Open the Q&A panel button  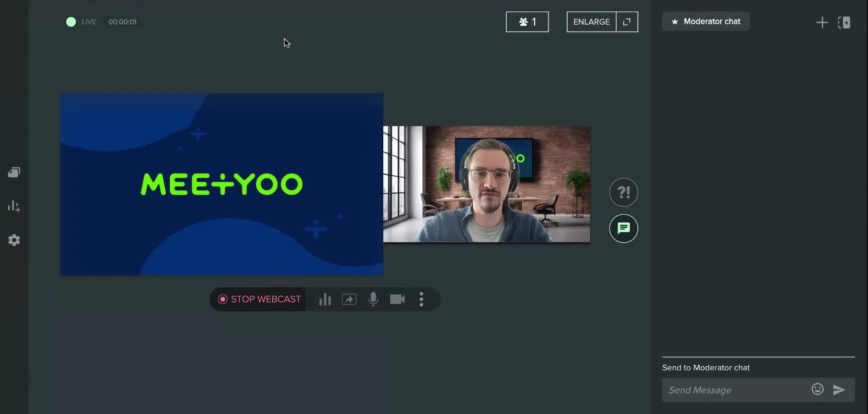pyautogui.click(x=623, y=192)
